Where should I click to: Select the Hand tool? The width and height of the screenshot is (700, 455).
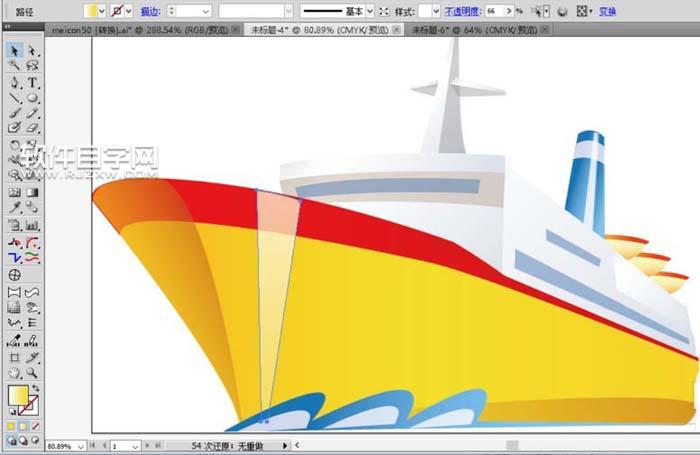tap(15, 372)
